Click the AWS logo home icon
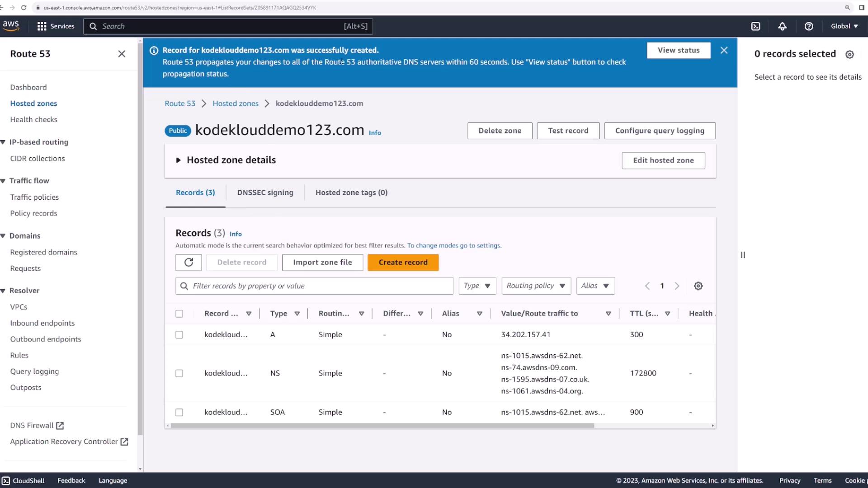This screenshot has height=488, width=868. point(11,26)
